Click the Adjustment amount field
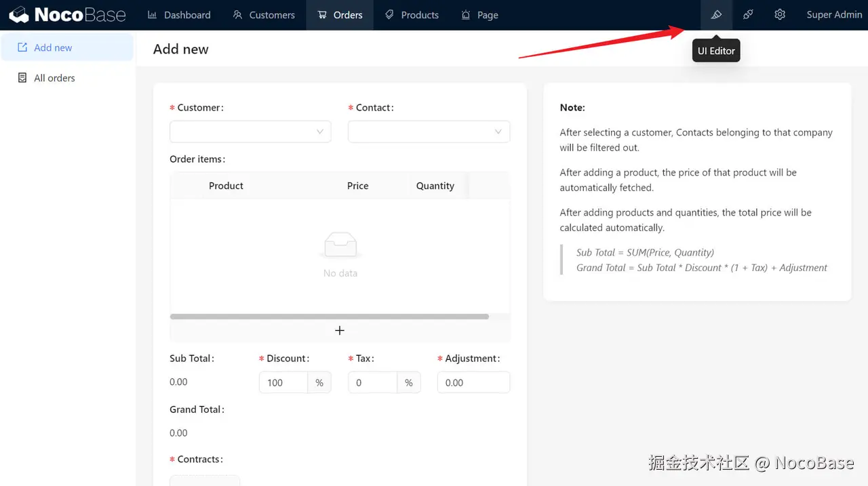This screenshot has width=868, height=486. tap(473, 382)
